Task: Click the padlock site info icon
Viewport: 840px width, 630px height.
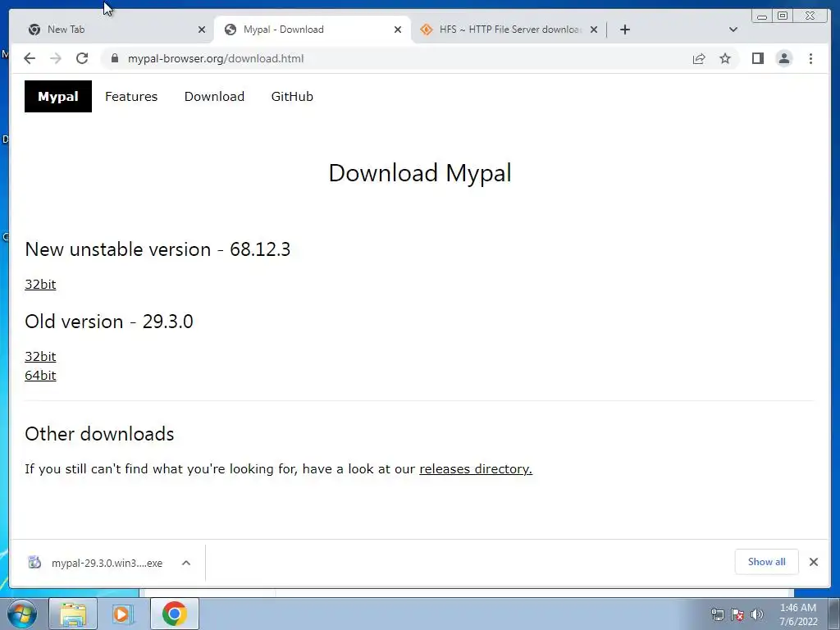Action: tap(114, 58)
